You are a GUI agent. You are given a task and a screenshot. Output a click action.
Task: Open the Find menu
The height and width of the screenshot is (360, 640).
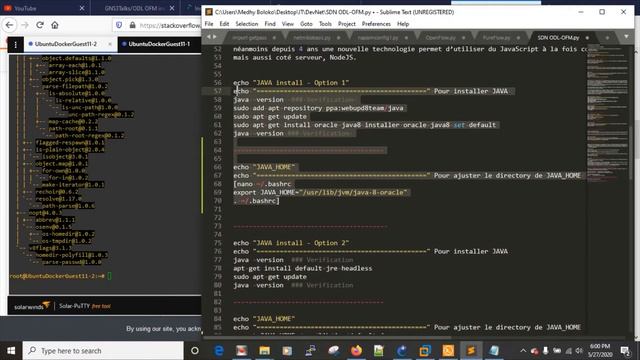click(270, 24)
